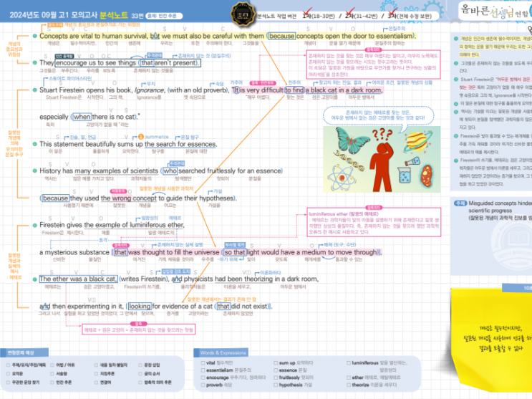Open the confused scientist illustration
The height and width of the screenshot is (399, 532).
coord(382,160)
